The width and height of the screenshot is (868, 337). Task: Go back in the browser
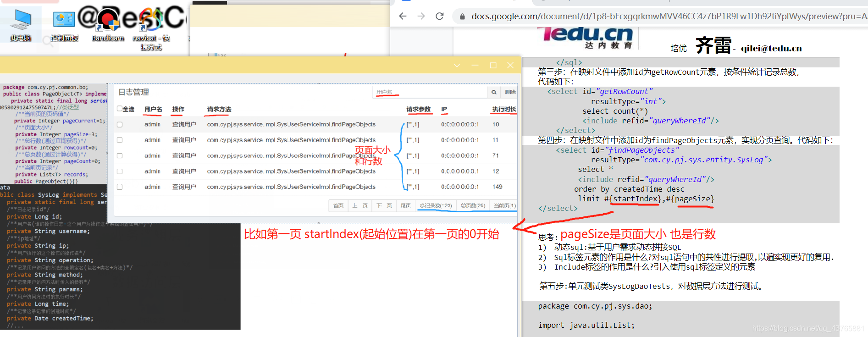coord(403,16)
